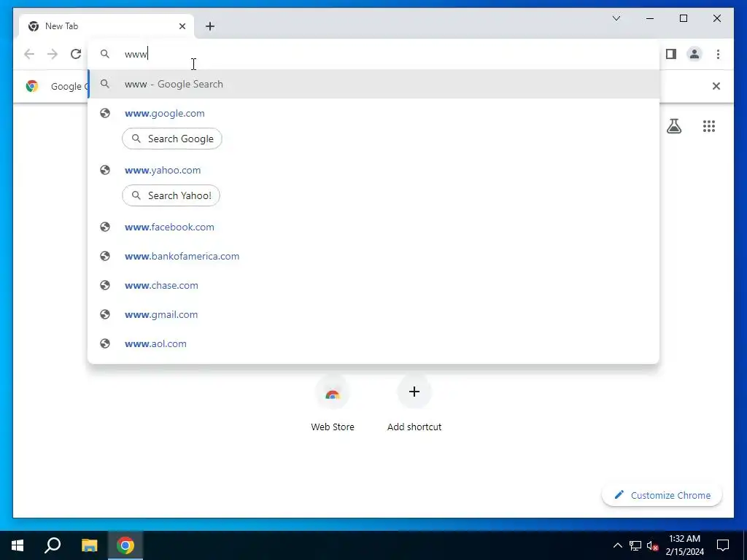Click the address bar text field
The image size is (747, 560).
pos(373,54)
